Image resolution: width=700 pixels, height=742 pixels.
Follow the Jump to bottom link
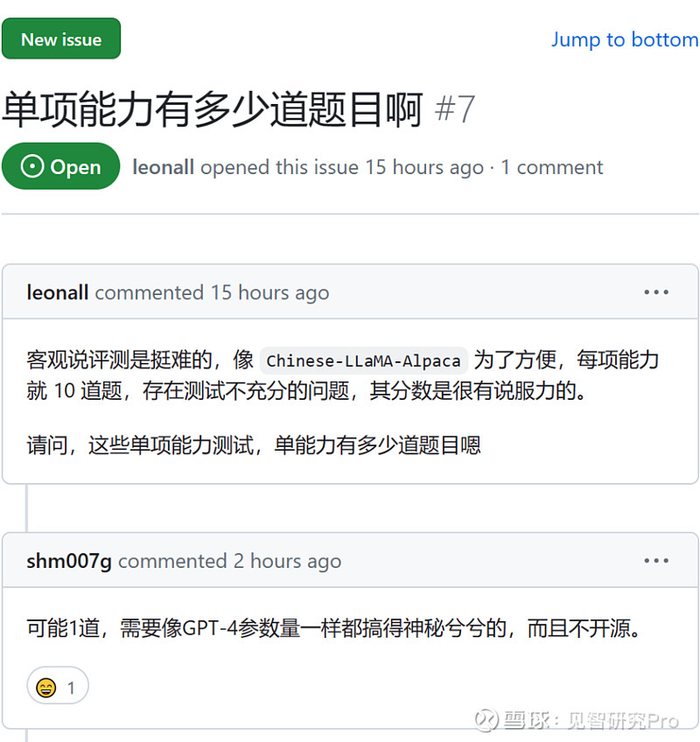[624, 40]
